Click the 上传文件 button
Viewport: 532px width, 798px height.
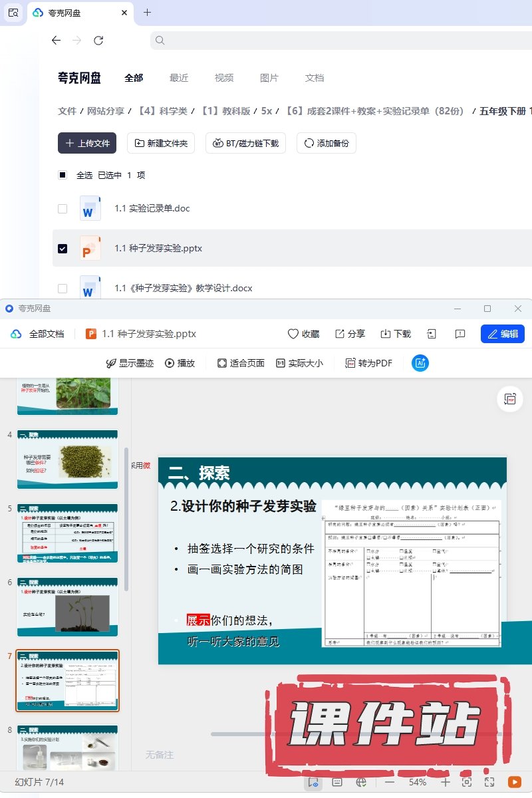(x=87, y=143)
